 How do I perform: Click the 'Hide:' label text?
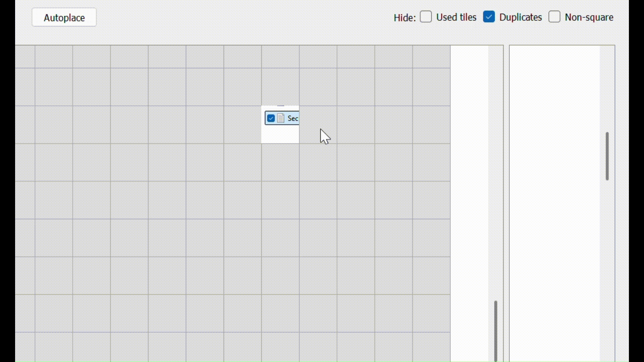(x=405, y=18)
